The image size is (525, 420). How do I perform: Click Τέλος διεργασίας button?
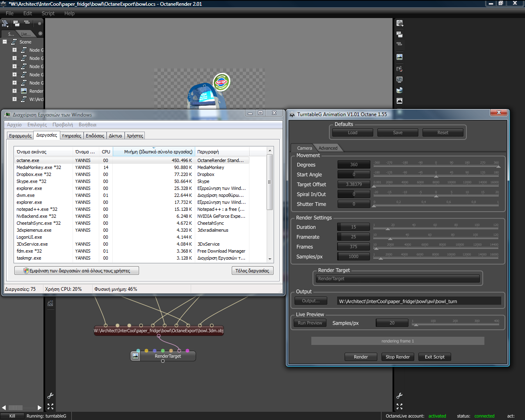coord(252,271)
